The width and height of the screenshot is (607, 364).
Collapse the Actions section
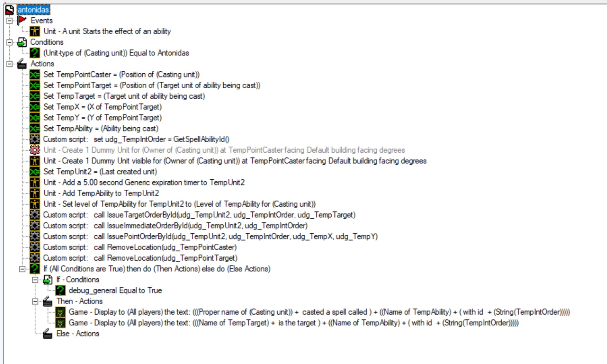9,64
